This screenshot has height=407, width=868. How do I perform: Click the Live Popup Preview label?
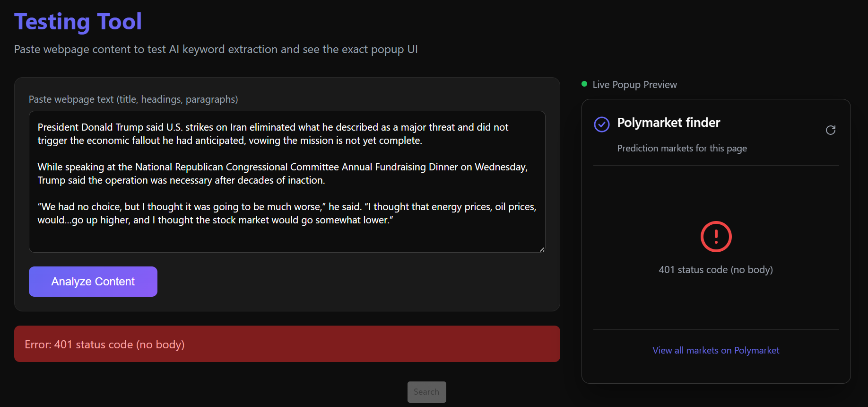(634, 85)
